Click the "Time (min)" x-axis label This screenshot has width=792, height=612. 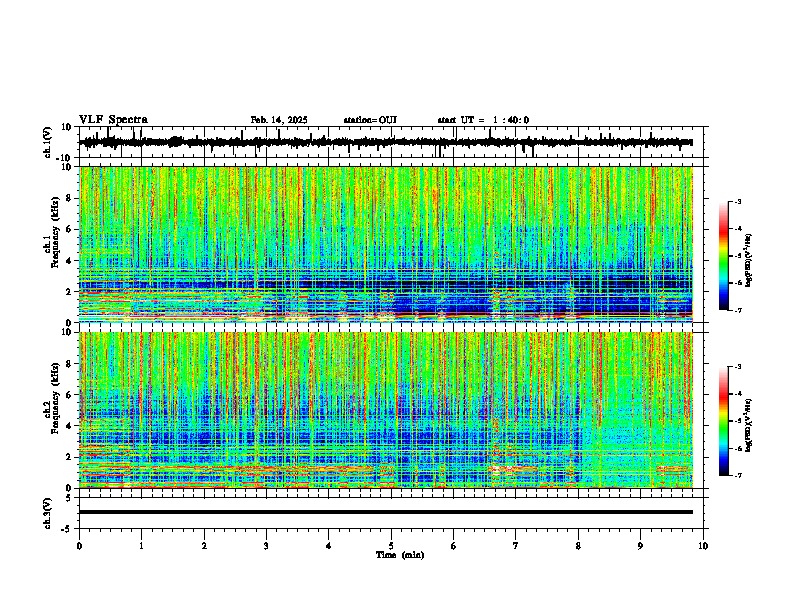click(x=400, y=555)
